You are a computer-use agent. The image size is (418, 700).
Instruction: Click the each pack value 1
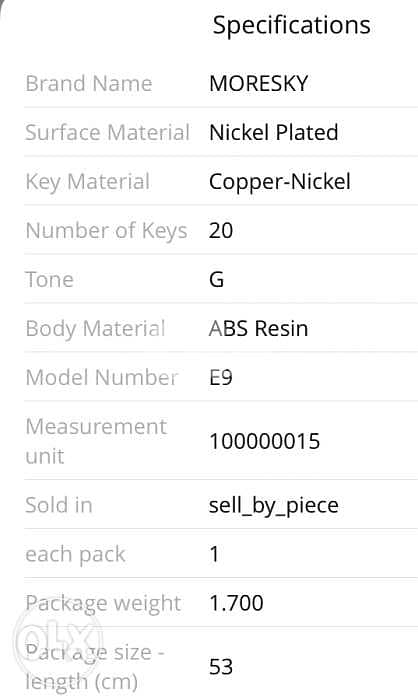(214, 554)
